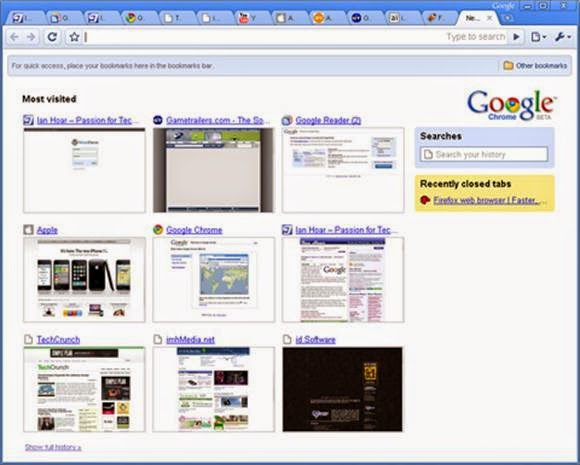Click the TechCrunch page thumbnail
The width and height of the screenshot is (580, 465).
84,389
